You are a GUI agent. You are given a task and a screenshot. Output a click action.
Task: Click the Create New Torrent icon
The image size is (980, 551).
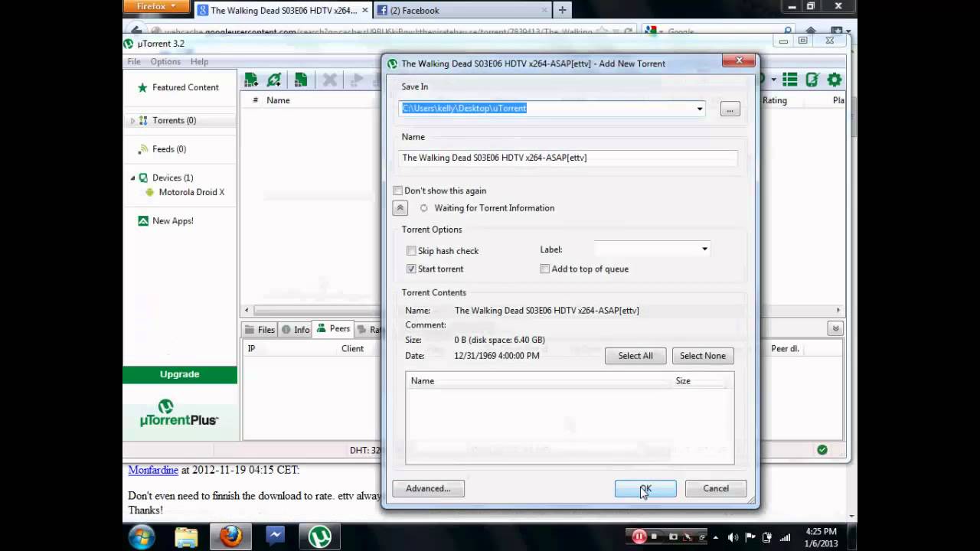300,80
